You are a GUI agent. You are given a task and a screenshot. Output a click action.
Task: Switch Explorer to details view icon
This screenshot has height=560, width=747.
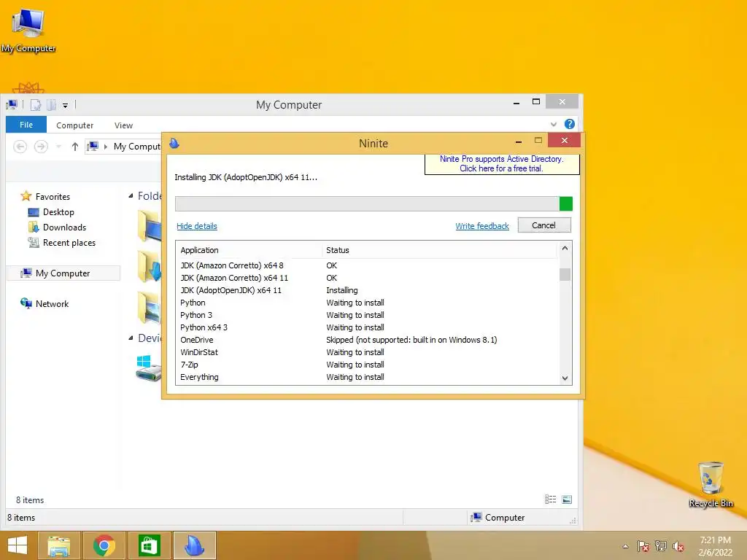click(x=550, y=499)
